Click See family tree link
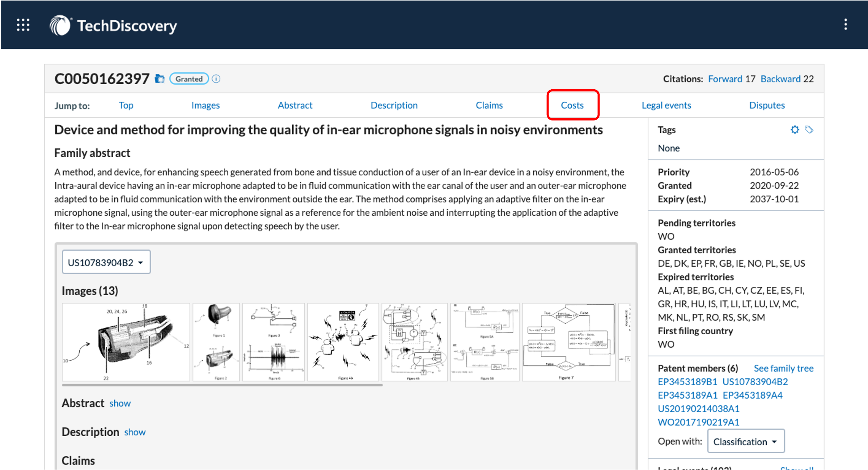Viewport: 868px width, 470px height. (x=783, y=368)
